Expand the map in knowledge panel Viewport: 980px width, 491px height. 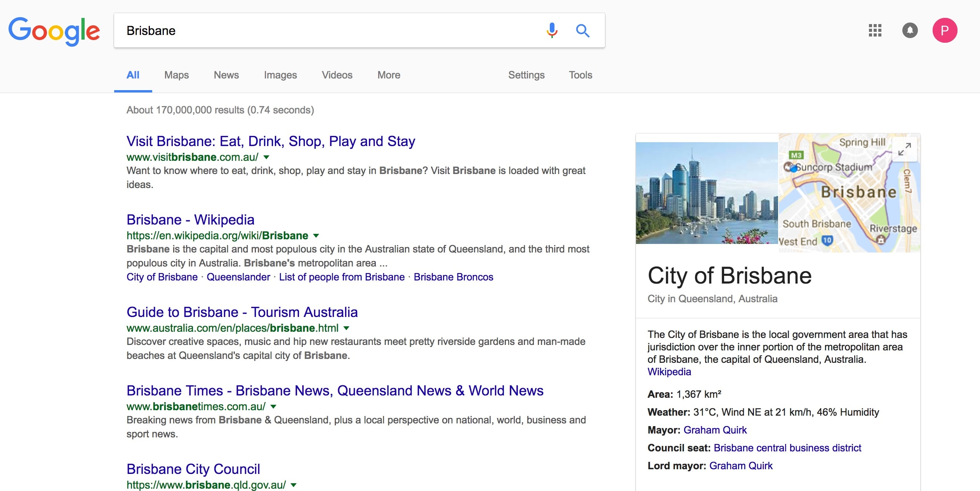pos(904,149)
